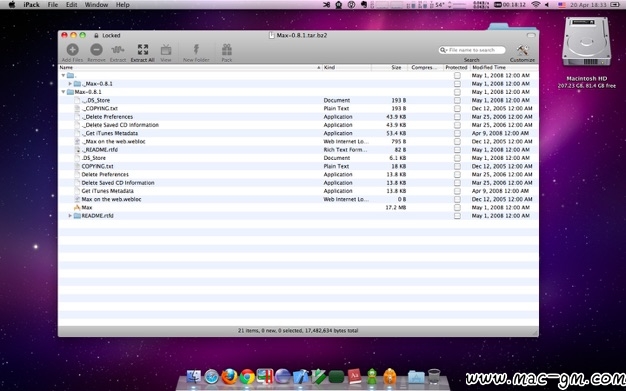
Task: Open the iPack menu
Action: click(x=32, y=5)
